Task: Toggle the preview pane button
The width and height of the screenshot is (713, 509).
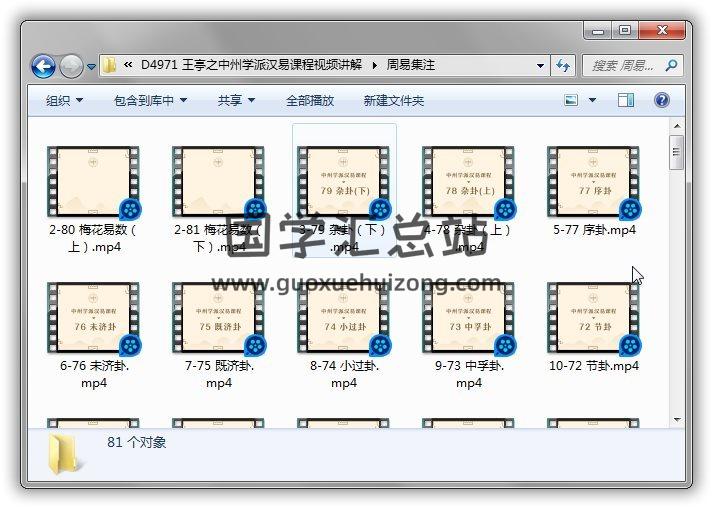Action: pyautogui.click(x=626, y=100)
